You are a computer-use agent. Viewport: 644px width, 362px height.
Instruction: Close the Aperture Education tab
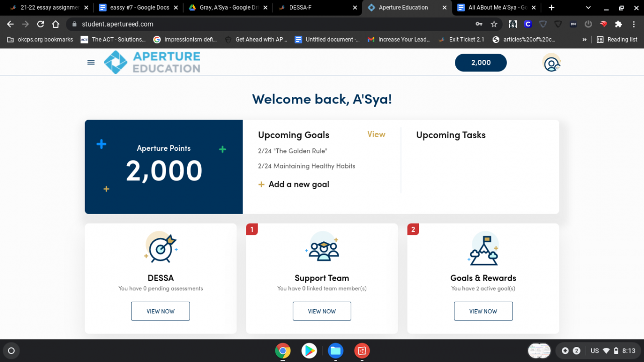coord(444,8)
